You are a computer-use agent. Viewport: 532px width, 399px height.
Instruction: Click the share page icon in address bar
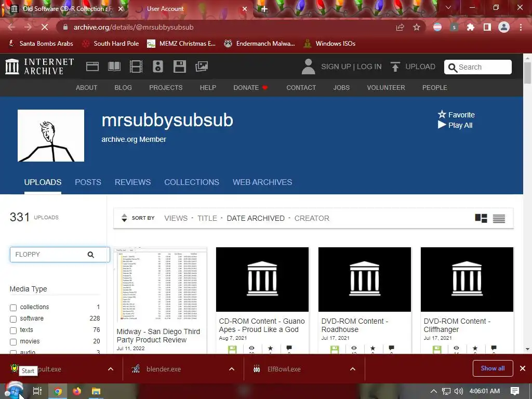(x=400, y=27)
